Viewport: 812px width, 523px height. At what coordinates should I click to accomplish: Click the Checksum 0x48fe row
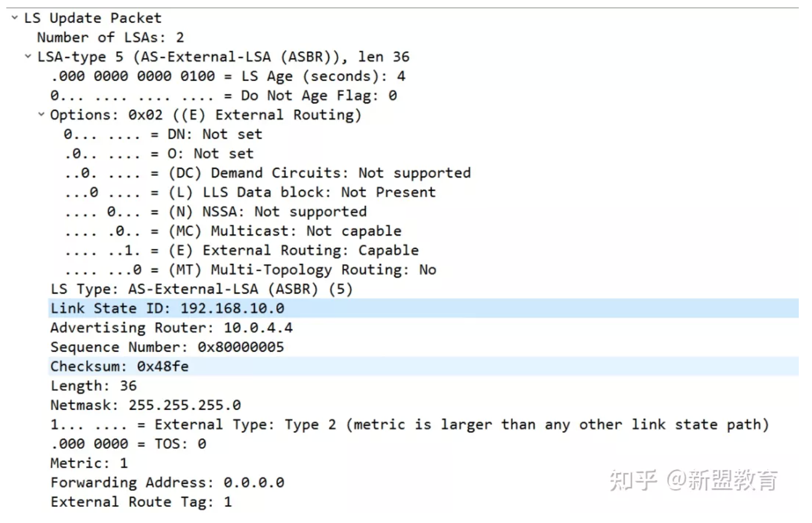point(119,367)
